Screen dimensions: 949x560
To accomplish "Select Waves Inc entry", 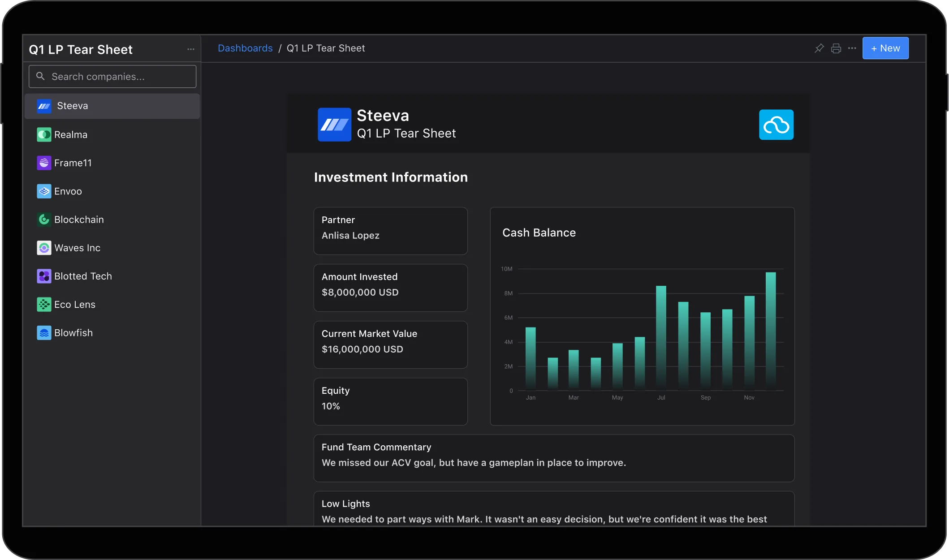I will pos(112,248).
